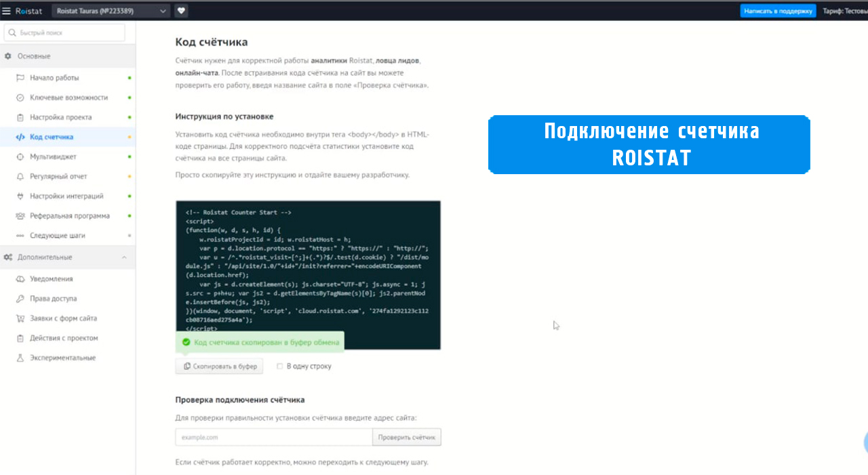The height and width of the screenshot is (475, 868).
Task: Click the 'Быстрый поиск' search field
Action: pos(64,33)
